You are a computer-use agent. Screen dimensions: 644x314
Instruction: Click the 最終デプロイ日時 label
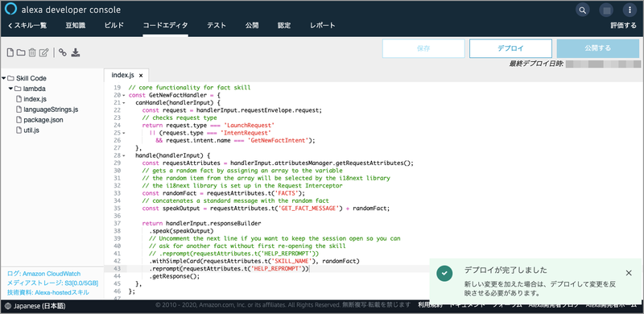click(x=536, y=64)
